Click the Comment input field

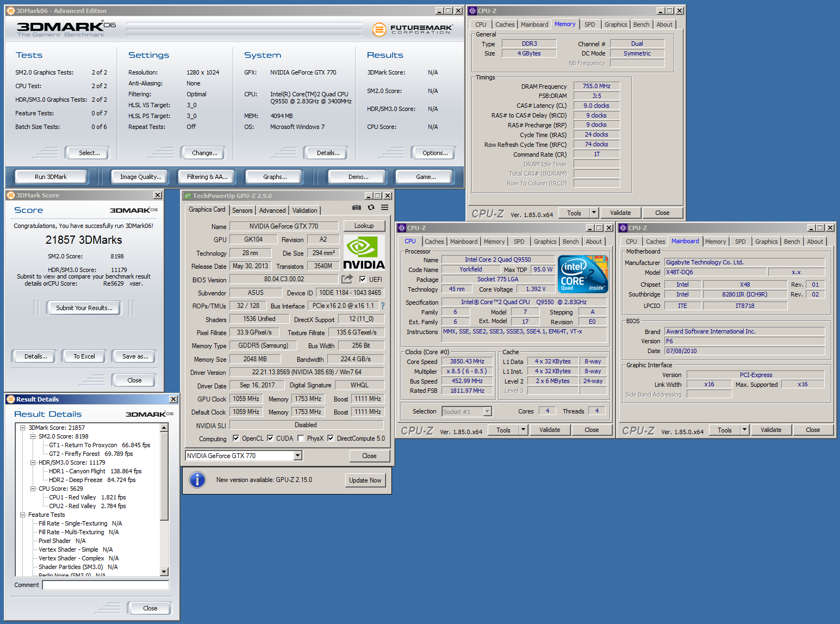coord(105,585)
